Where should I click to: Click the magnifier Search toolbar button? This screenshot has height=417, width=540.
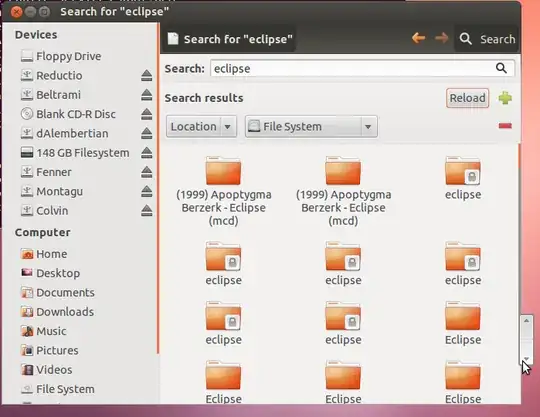[x=487, y=39]
